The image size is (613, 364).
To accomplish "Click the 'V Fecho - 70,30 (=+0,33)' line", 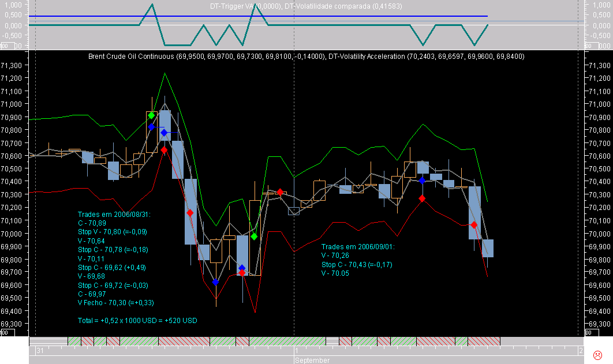I will click(x=115, y=303).
